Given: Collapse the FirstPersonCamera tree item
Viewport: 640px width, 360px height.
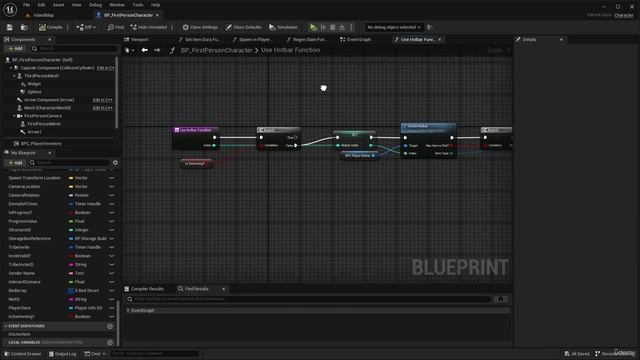Looking at the screenshot, I should pyautogui.click(x=14, y=116).
